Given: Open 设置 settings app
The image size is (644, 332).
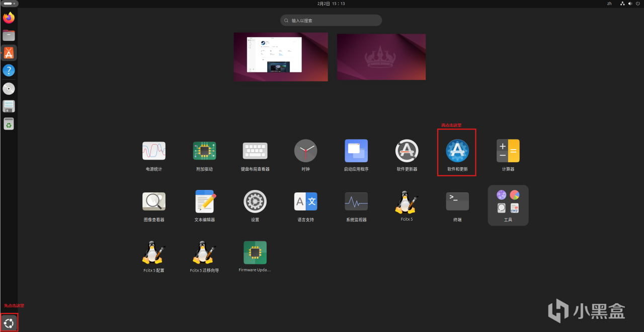Looking at the screenshot, I should tap(255, 207).
